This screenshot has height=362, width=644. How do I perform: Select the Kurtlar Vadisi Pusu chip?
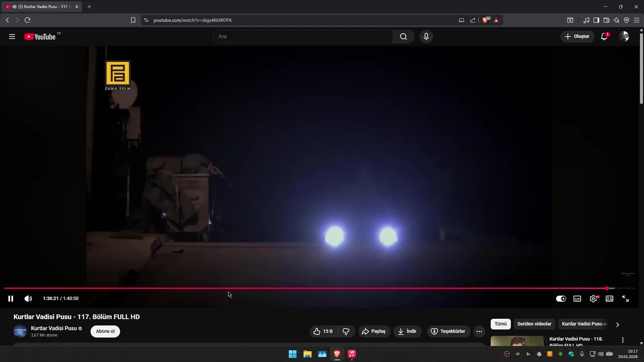click(x=584, y=324)
